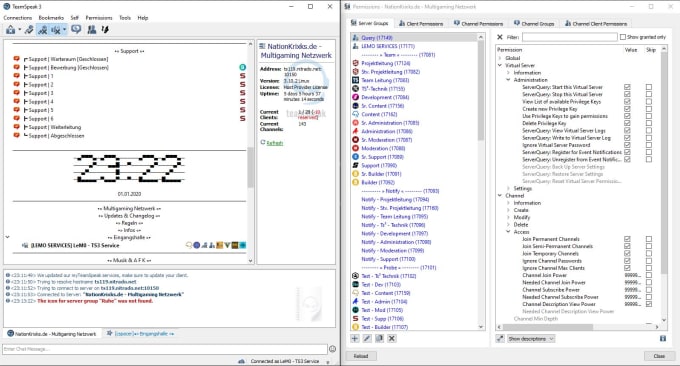Click the Close button in Permissions window
This screenshot has width=680, height=366.
point(659,356)
